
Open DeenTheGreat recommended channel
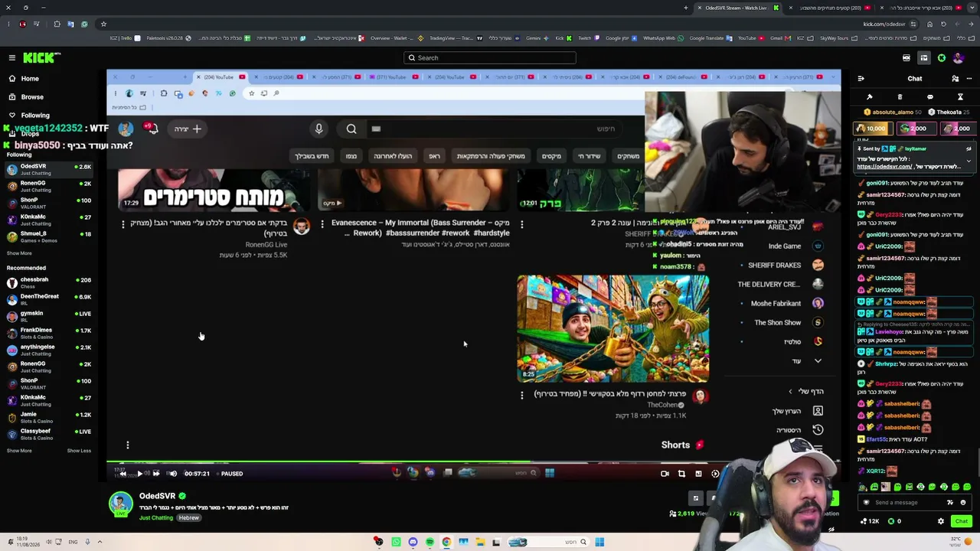pos(49,299)
